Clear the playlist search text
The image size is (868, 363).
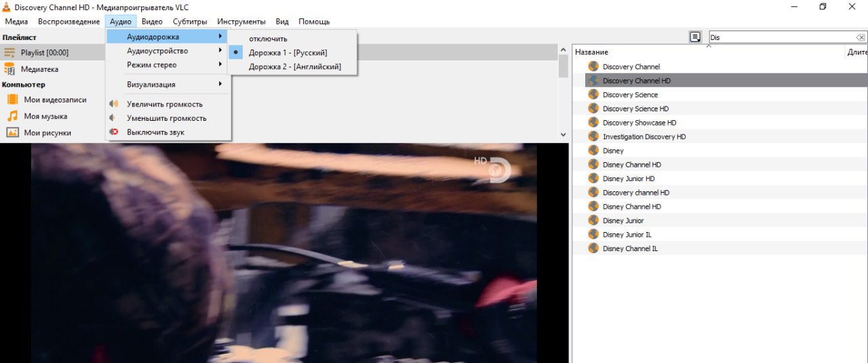coord(861,38)
